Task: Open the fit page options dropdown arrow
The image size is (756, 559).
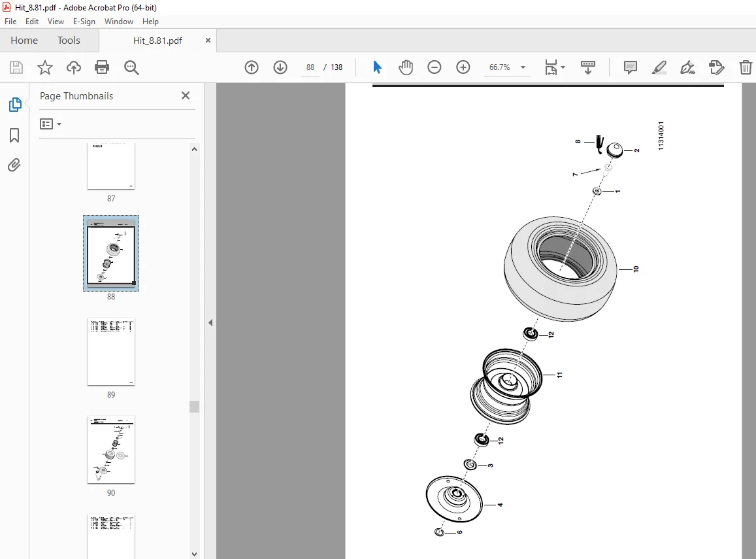Action: click(563, 67)
